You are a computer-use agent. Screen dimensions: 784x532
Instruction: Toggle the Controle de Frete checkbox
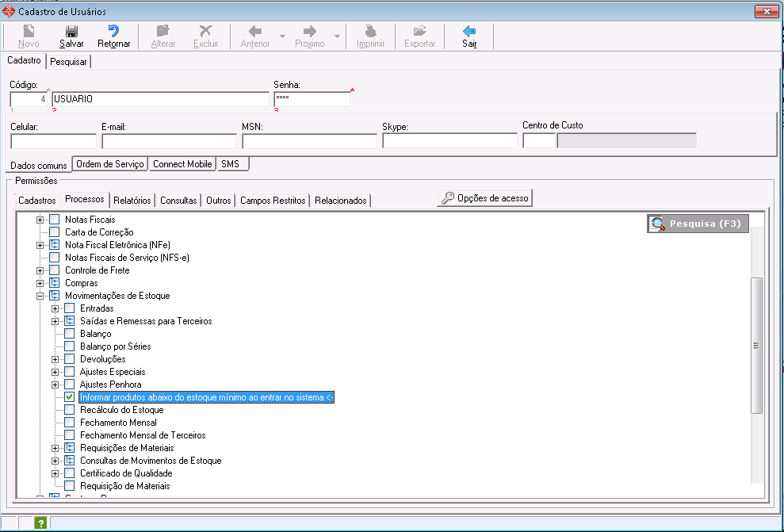point(55,270)
